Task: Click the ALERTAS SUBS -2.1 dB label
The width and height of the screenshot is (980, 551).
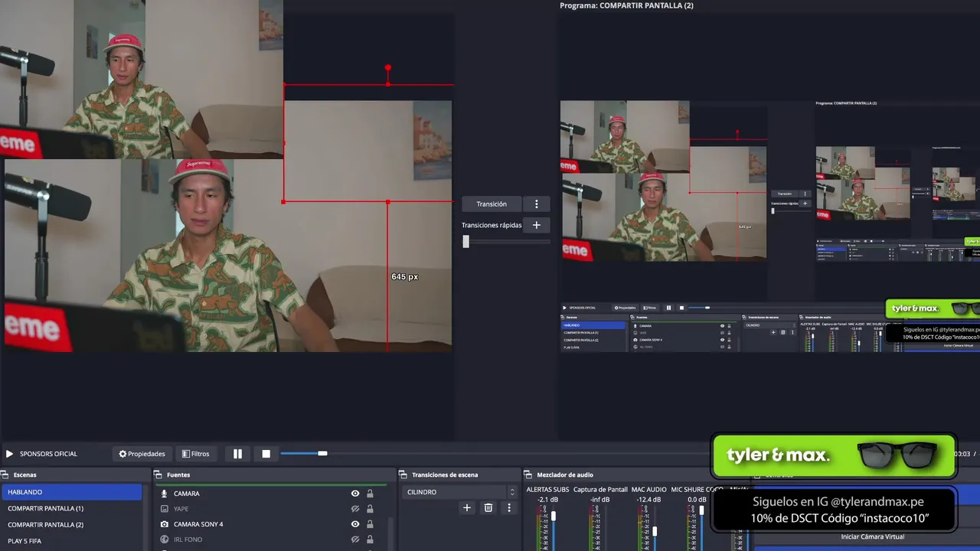Action: pyautogui.click(x=547, y=500)
